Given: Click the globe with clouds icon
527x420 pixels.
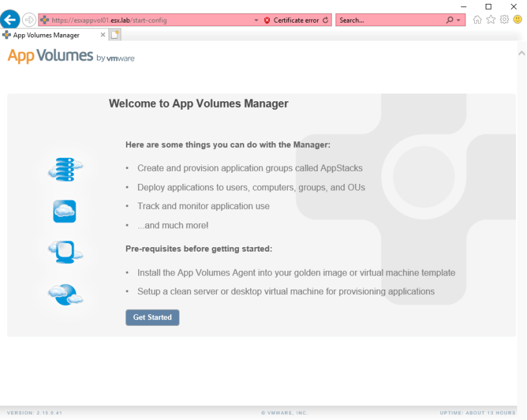Looking at the screenshot, I should click(x=65, y=295).
